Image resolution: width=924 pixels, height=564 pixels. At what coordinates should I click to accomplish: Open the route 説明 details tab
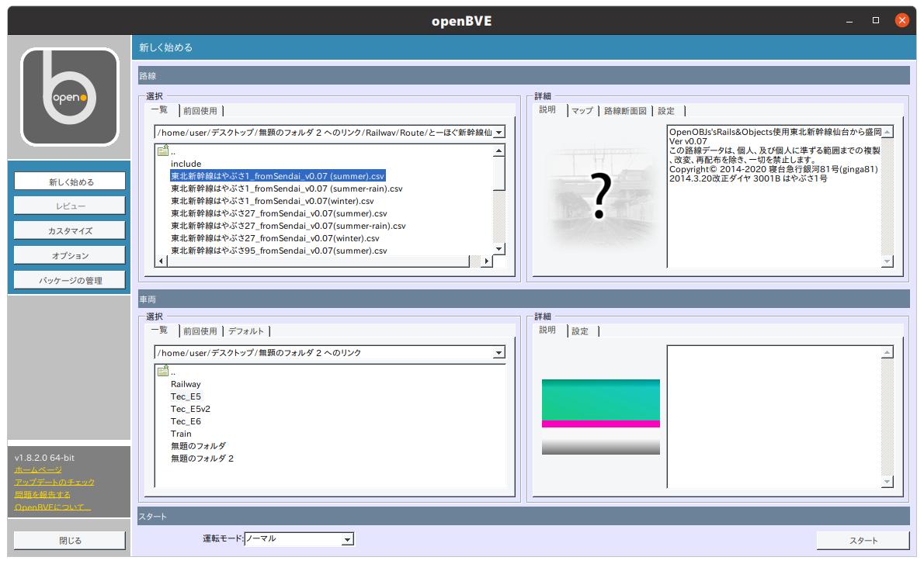pyautogui.click(x=547, y=110)
